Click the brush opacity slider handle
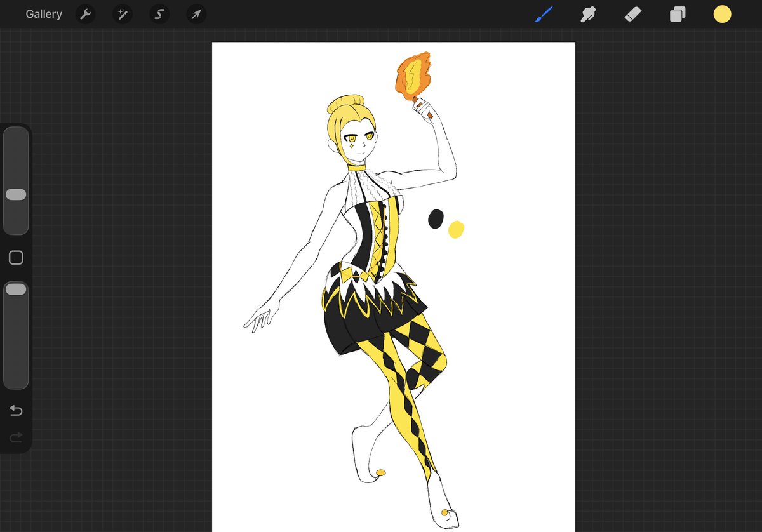The image size is (762, 532). [x=16, y=289]
